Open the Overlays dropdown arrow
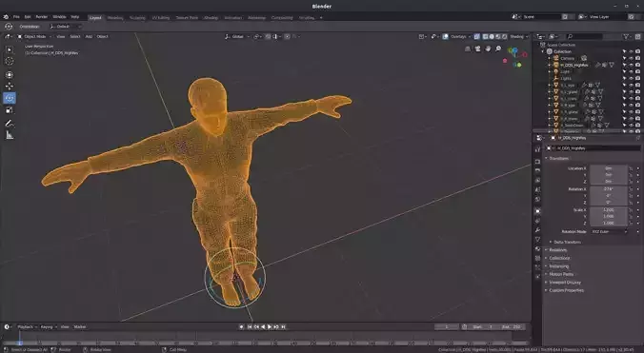 coord(470,36)
